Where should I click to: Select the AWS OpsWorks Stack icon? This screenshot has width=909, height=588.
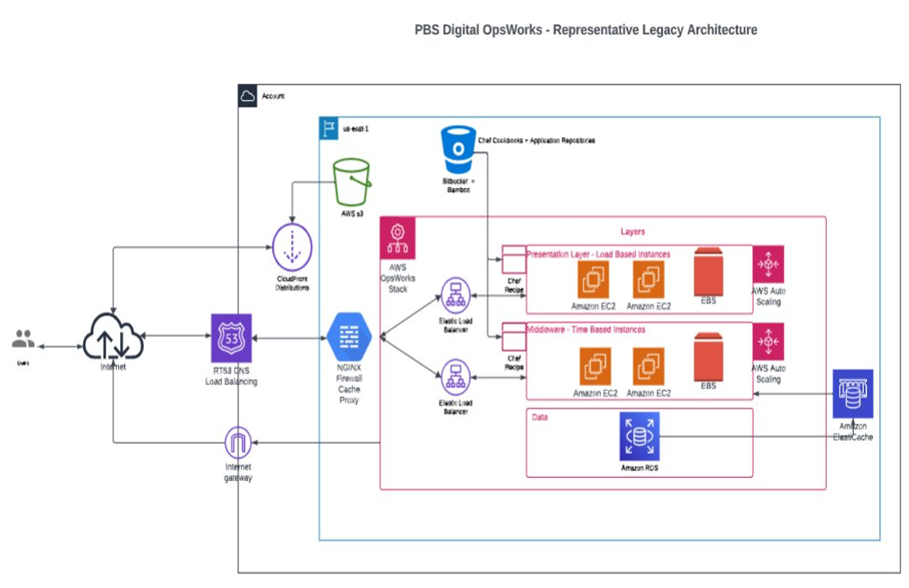pyautogui.click(x=398, y=239)
